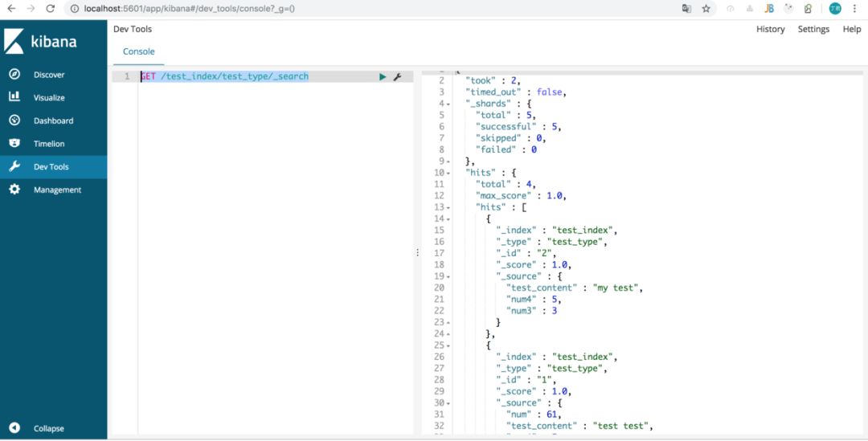This screenshot has width=868, height=441.
Task: Click the Kibana logo
Action: tap(41, 42)
